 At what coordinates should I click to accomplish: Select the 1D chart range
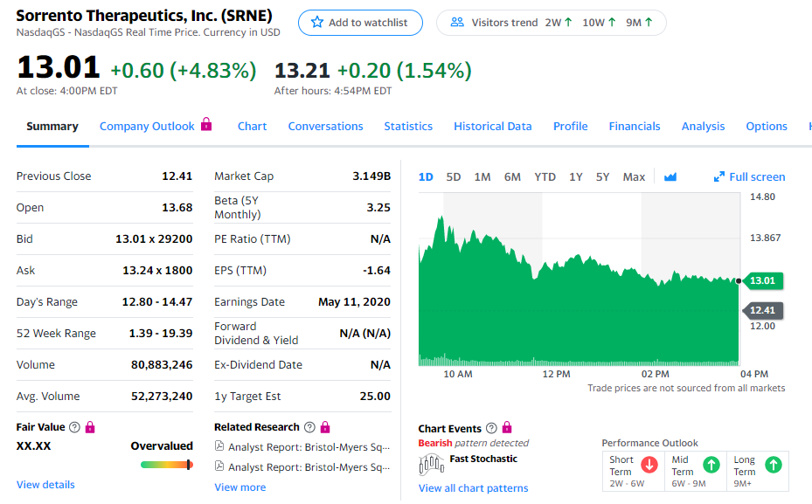tap(426, 177)
